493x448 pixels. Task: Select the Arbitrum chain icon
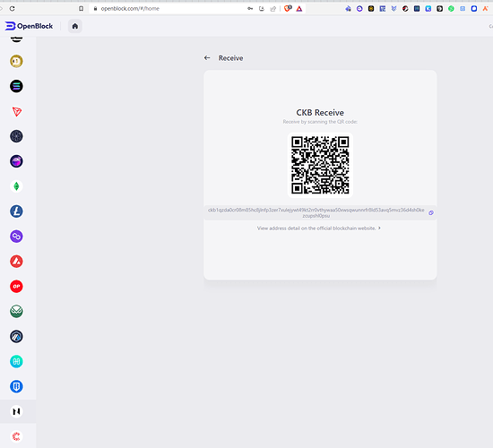[x=16, y=336]
